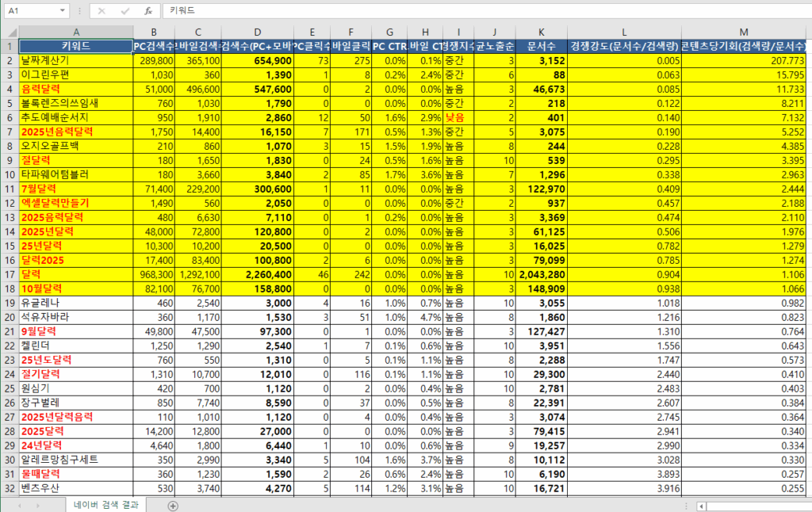Go to the previous sheet tab arrow
812x512 pixels.
[x=20, y=506]
